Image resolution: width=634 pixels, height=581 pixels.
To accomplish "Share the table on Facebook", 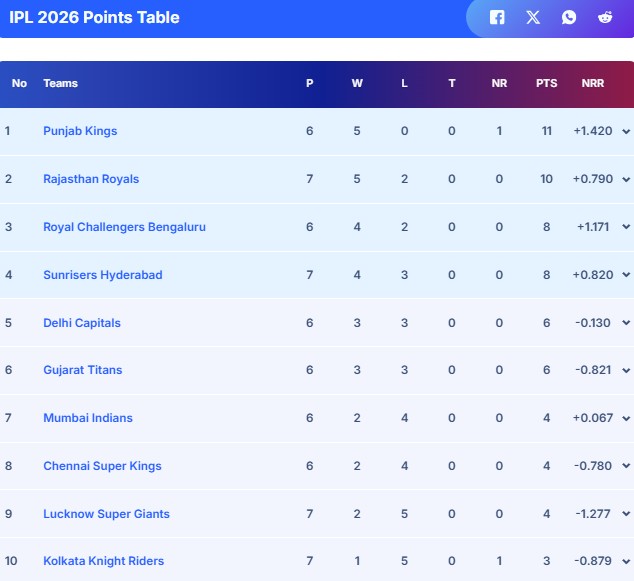I will 497,17.
